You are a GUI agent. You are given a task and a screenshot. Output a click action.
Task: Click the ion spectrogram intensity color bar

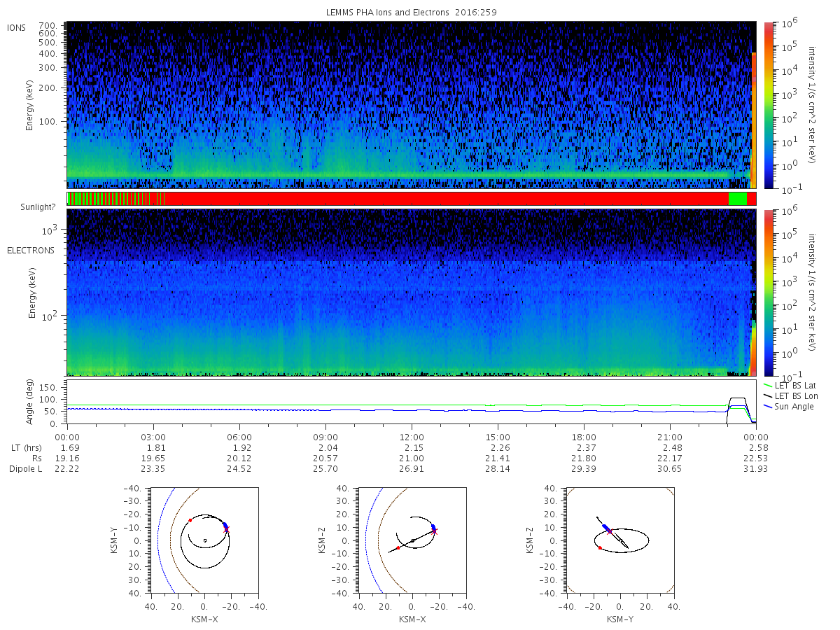(x=768, y=105)
